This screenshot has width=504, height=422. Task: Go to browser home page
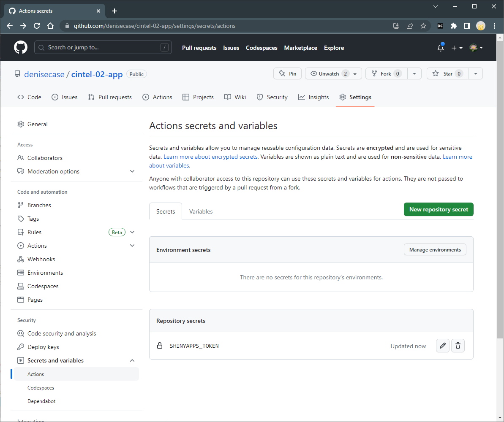tap(50, 26)
